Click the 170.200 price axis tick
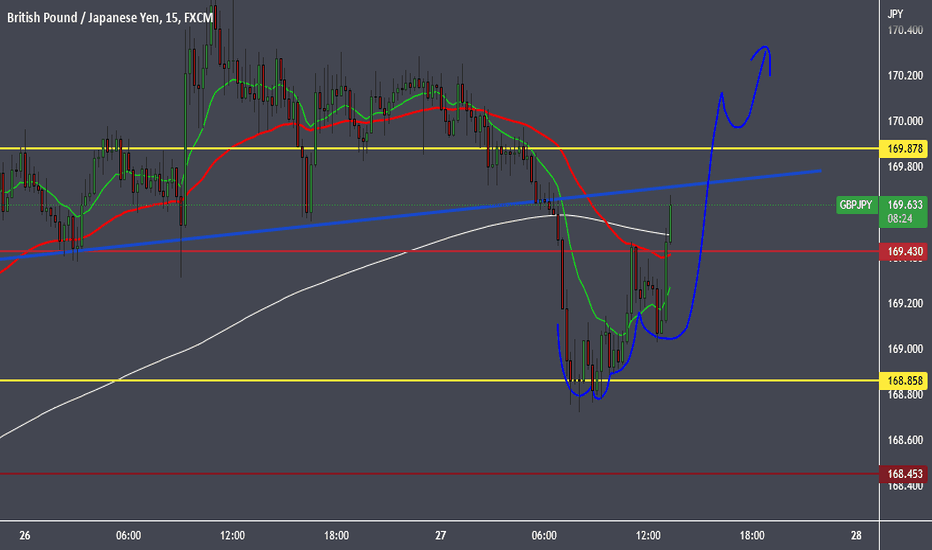This screenshot has height=550, width=932. [x=905, y=76]
